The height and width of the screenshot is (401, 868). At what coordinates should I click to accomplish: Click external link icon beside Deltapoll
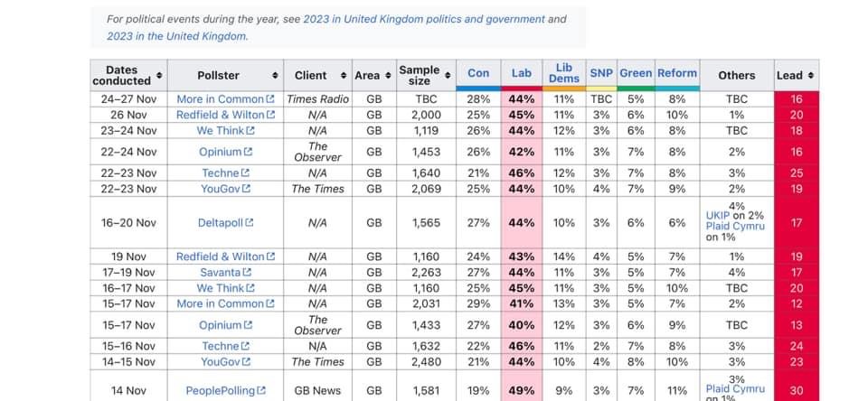tap(250, 223)
